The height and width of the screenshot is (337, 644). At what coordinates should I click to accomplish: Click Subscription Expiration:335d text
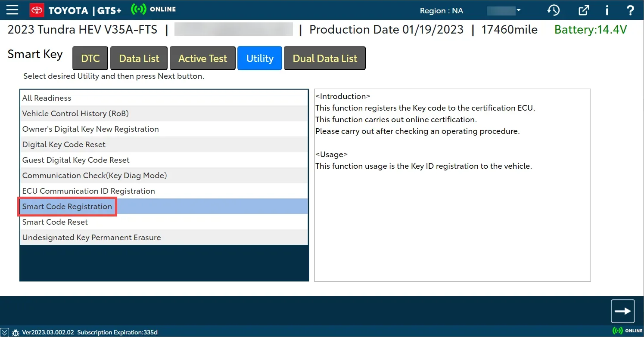click(x=118, y=332)
